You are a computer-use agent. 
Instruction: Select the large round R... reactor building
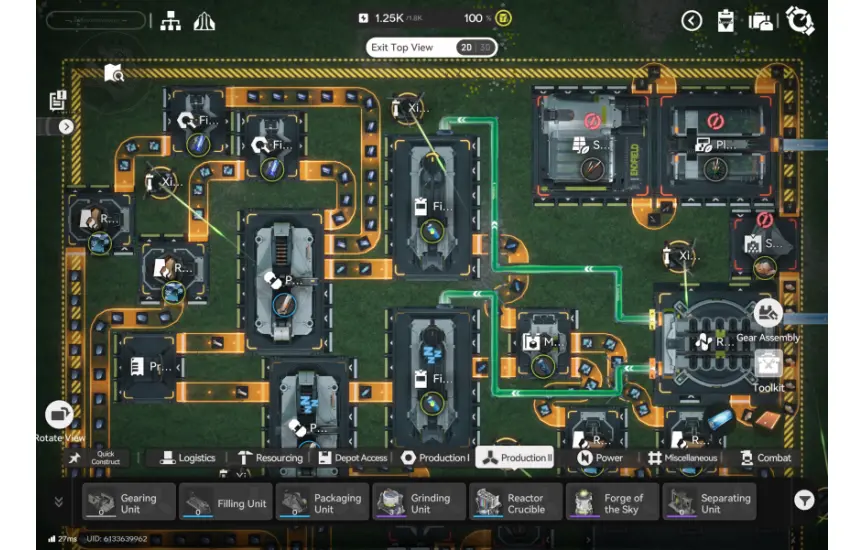(714, 342)
